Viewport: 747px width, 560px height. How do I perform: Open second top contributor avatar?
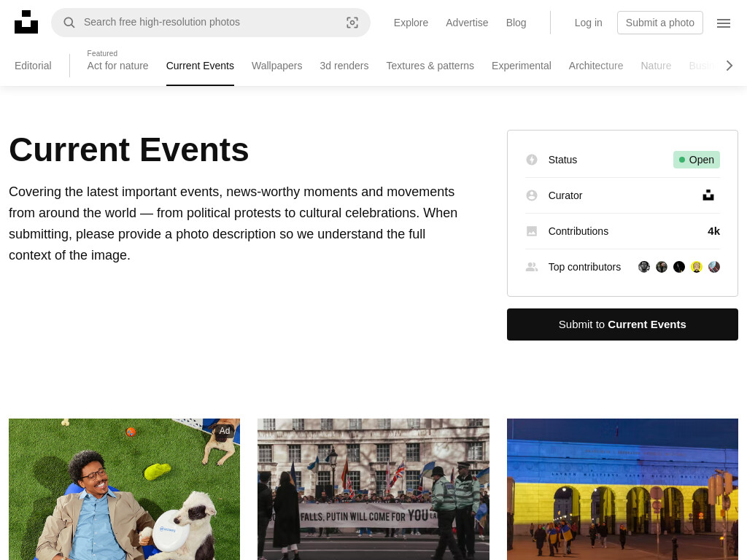[662, 267]
